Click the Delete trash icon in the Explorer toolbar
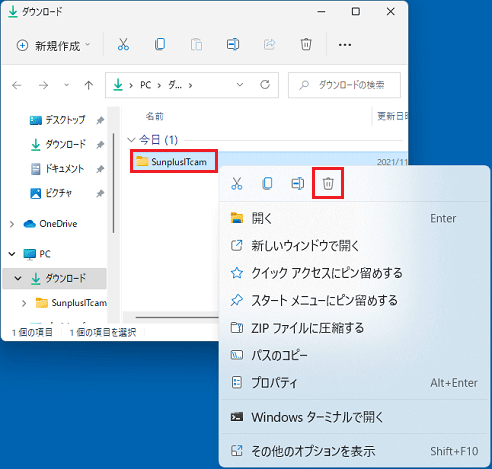The height and width of the screenshot is (469, 492). (306, 44)
